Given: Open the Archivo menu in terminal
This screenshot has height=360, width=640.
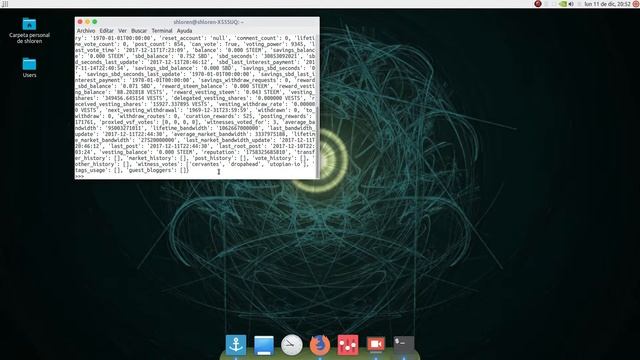Looking at the screenshot, I should pyautogui.click(x=86, y=31).
